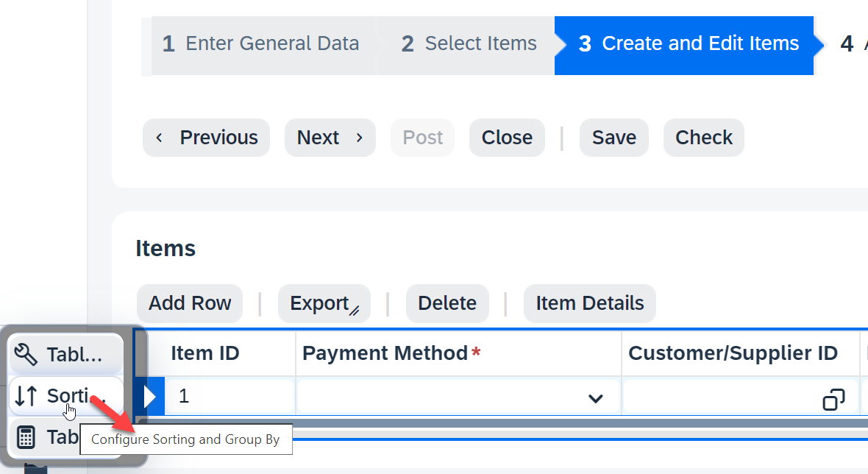Viewport: 868px width, 474px height.
Task: Click the left chevron on the Previous button
Action: click(160, 138)
